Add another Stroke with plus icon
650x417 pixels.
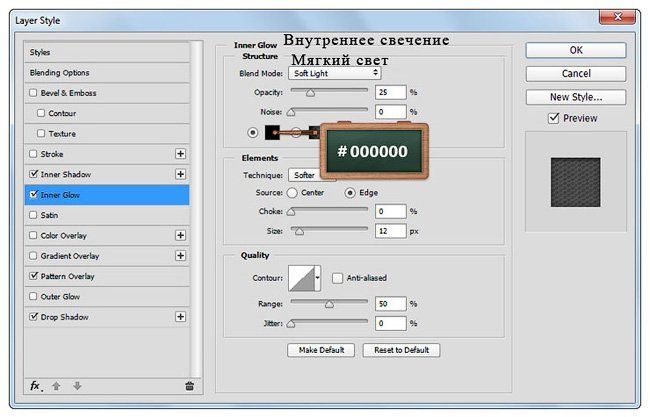(x=180, y=154)
